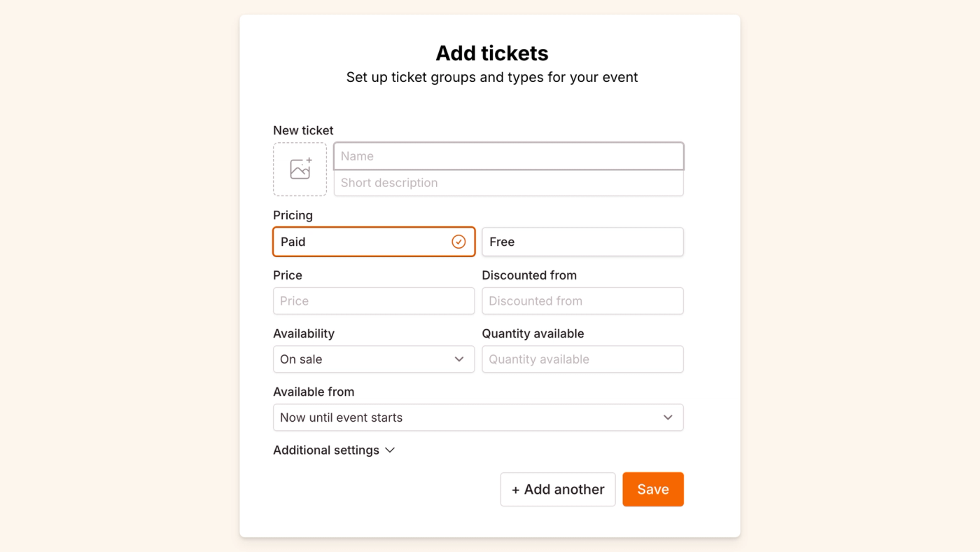Click the Add another button

pyautogui.click(x=557, y=490)
